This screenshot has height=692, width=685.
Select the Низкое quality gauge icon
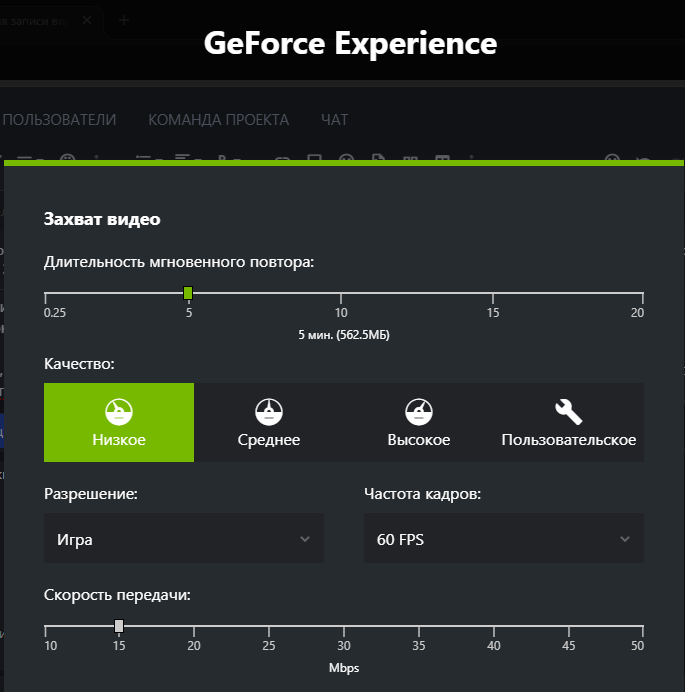[x=119, y=411]
